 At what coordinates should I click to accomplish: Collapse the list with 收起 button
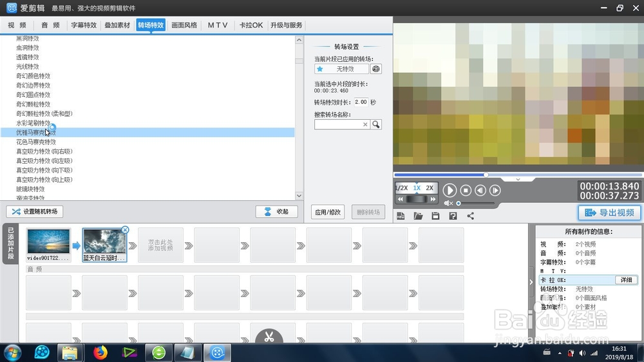(276, 211)
